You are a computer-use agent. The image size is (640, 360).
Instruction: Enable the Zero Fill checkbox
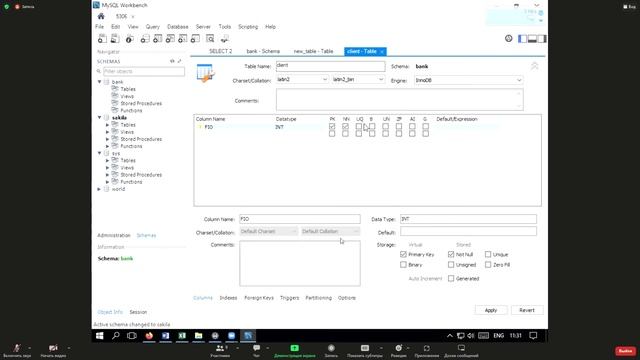[488, 264]
